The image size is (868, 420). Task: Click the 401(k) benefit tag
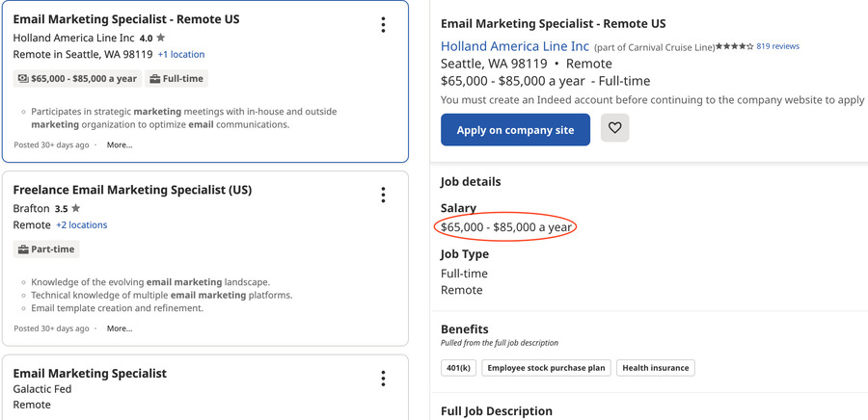458,368
